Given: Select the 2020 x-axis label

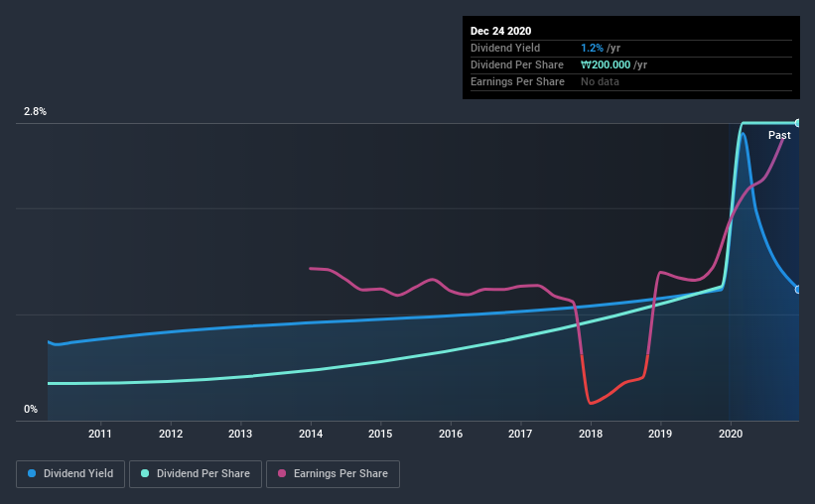Looking at the screenshot, I should 731,434.
